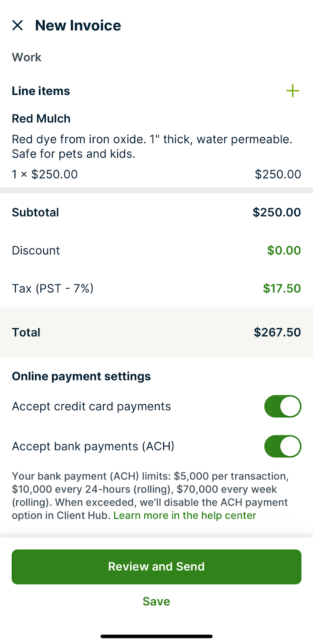Tap the Online payment settings heading
This screenshot has width=313, height=644.
[x=81, y=376]
